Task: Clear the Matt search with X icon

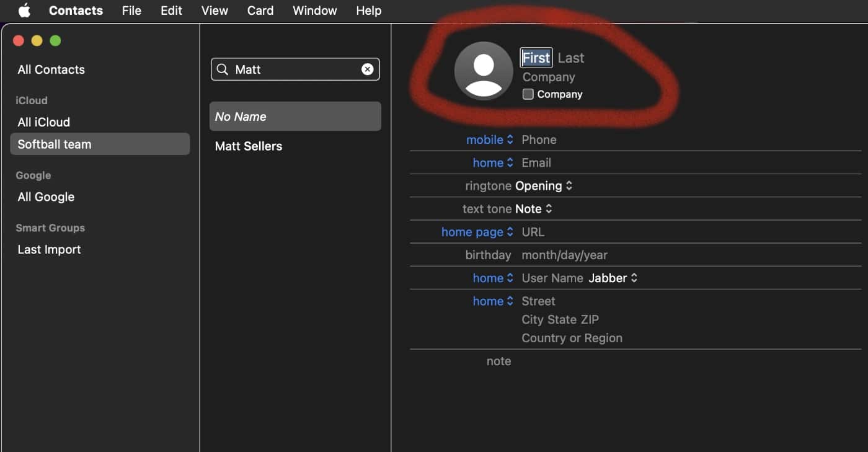Action: [x=368, y=69]
